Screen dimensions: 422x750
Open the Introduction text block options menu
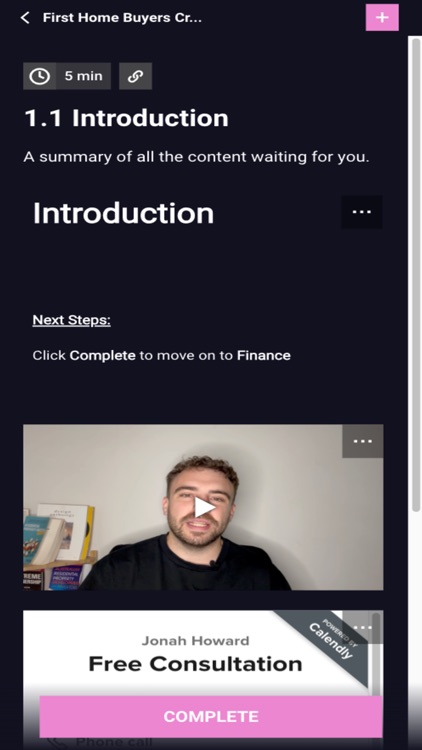tap(362, 212)
